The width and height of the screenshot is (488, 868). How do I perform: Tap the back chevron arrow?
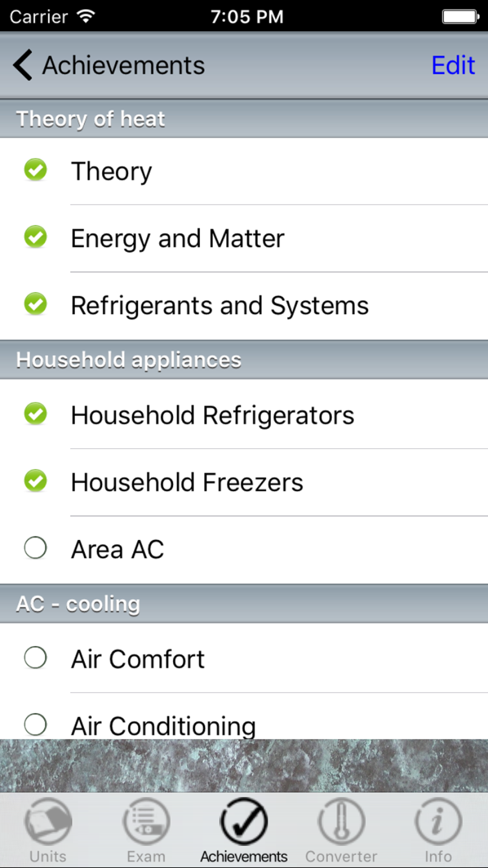pos(22,65)
